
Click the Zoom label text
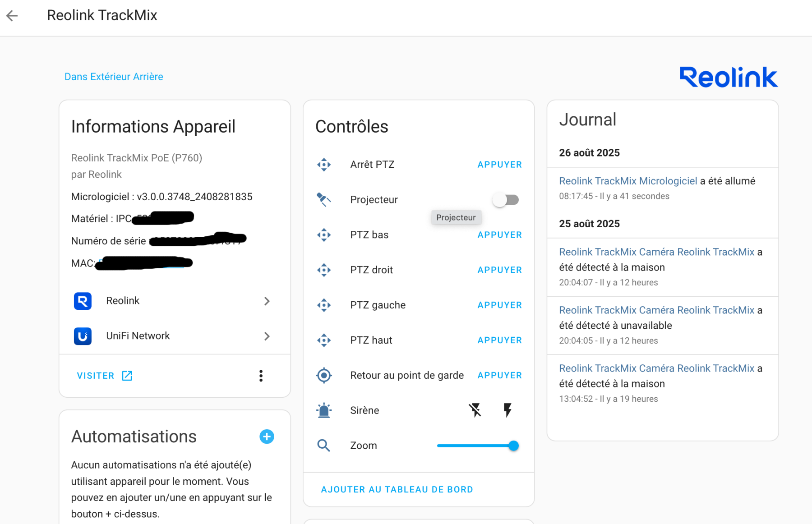point(364,446)
